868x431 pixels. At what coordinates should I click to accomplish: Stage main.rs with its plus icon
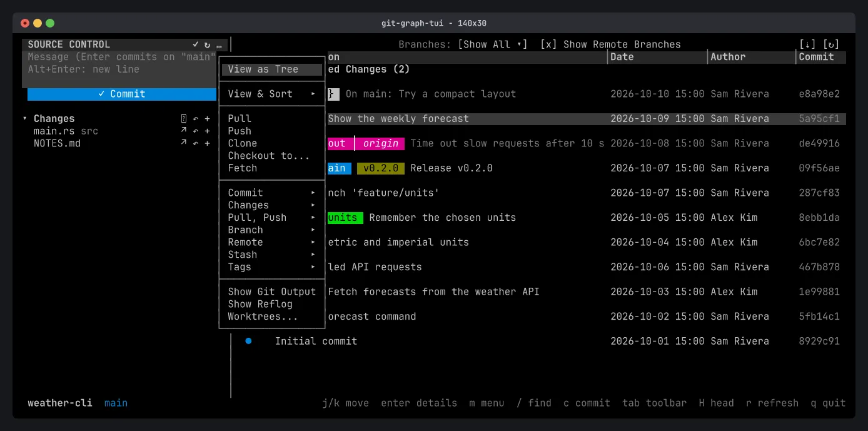207,131
